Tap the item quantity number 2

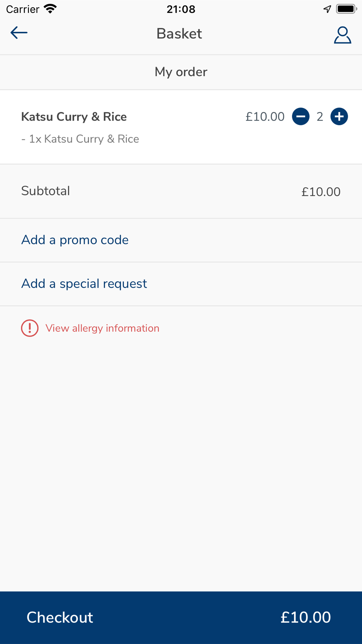click(320, 117)
